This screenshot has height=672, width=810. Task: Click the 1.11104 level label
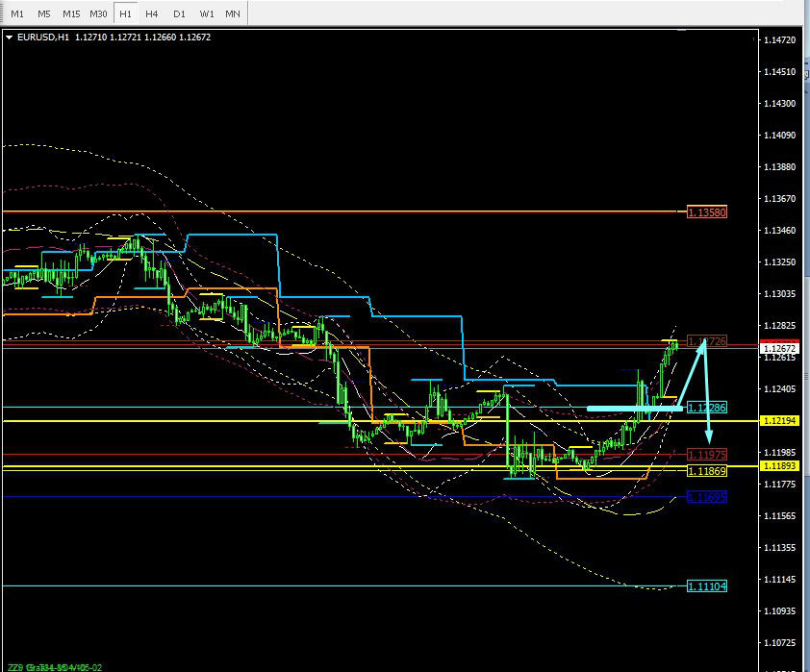[x=706, y=585]
